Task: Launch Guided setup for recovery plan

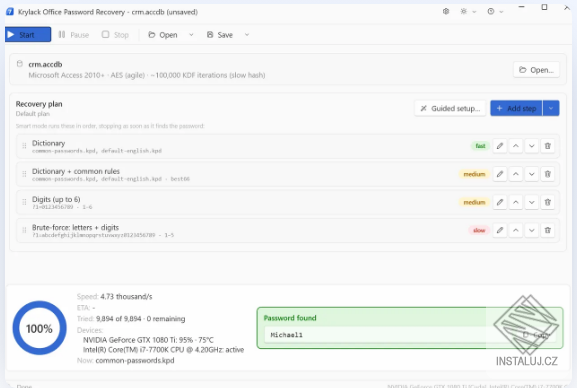Action: 450,108
